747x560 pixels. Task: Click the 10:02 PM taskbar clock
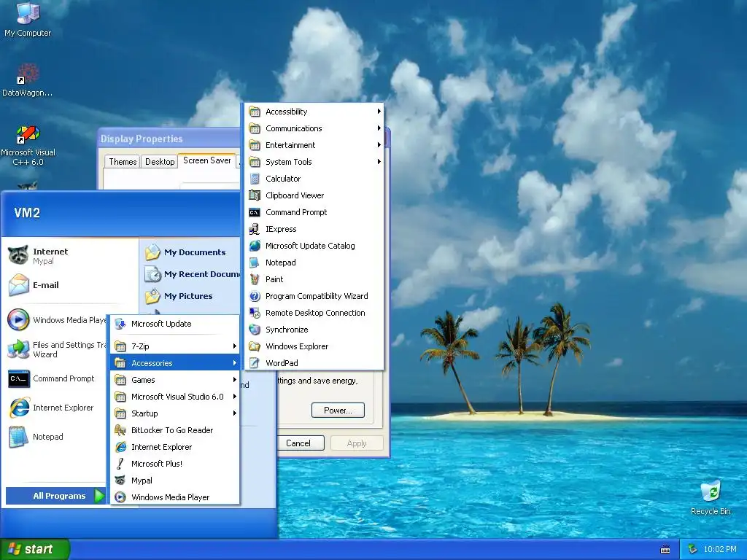720,550
